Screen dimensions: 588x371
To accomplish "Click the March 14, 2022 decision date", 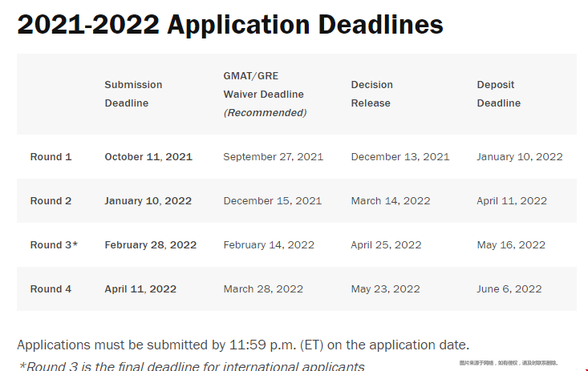I will coord(391,201).
